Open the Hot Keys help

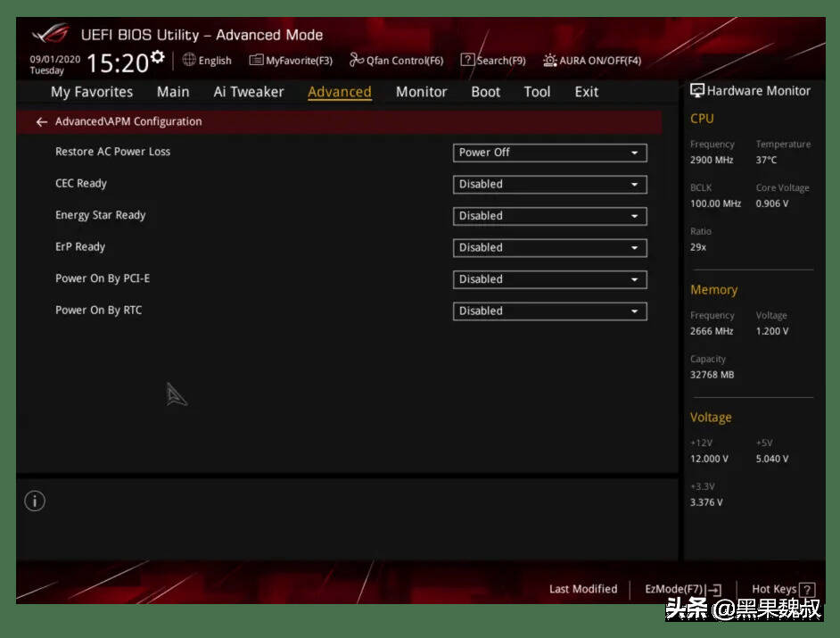pyautogui.click(x=774, y=589)
